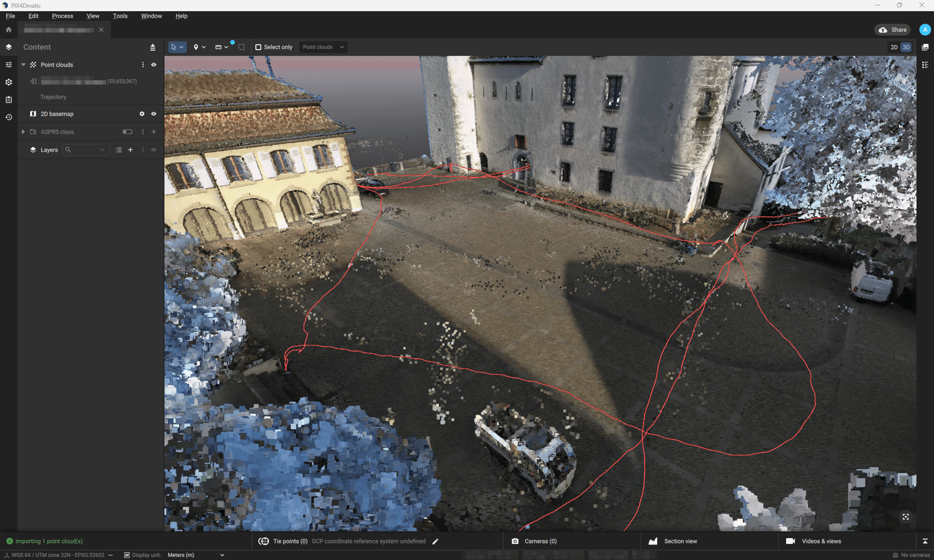
Task: Collapse the Point clouds tree item
Action: pos(23,65)
